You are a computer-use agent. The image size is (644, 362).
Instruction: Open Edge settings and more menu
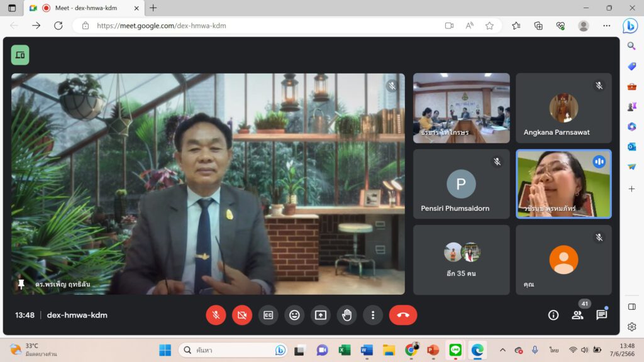(x=606, y=26)
